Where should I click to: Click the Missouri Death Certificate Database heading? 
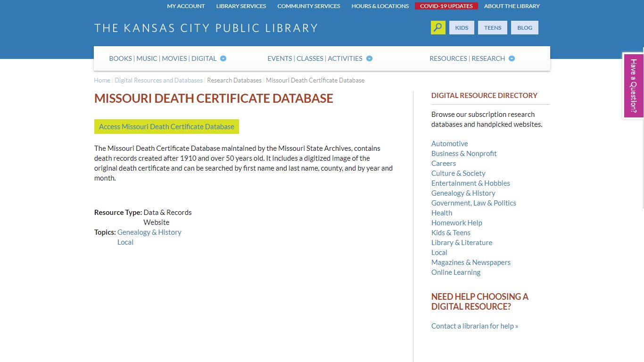(214, 99)
